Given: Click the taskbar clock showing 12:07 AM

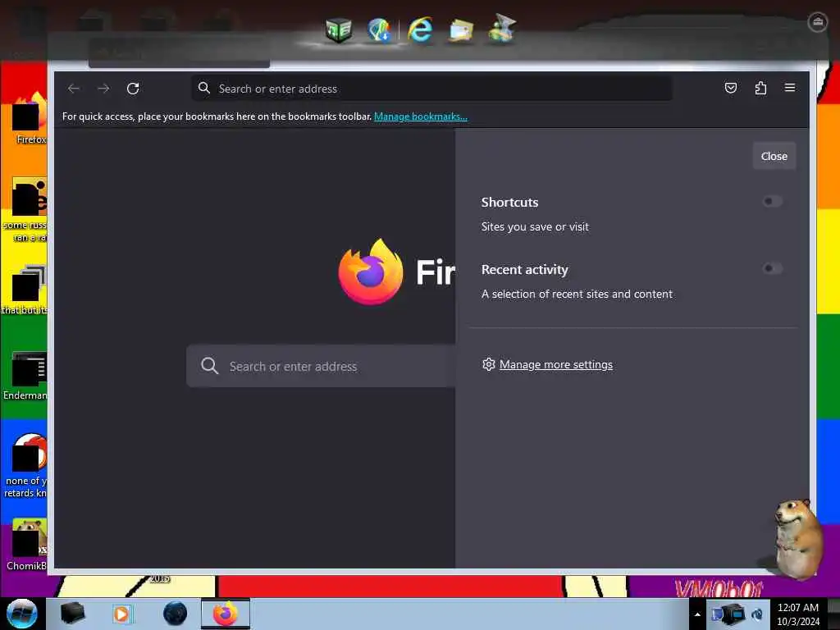Looking at the screenshot, I should pos(797,614).
